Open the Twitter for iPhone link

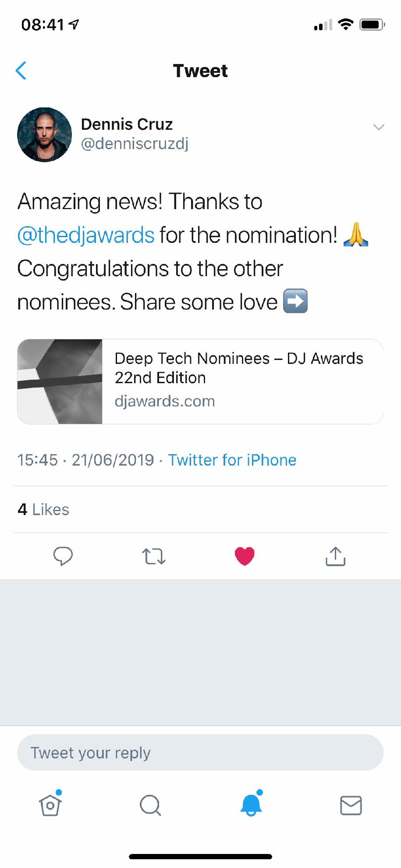[232, 460]
